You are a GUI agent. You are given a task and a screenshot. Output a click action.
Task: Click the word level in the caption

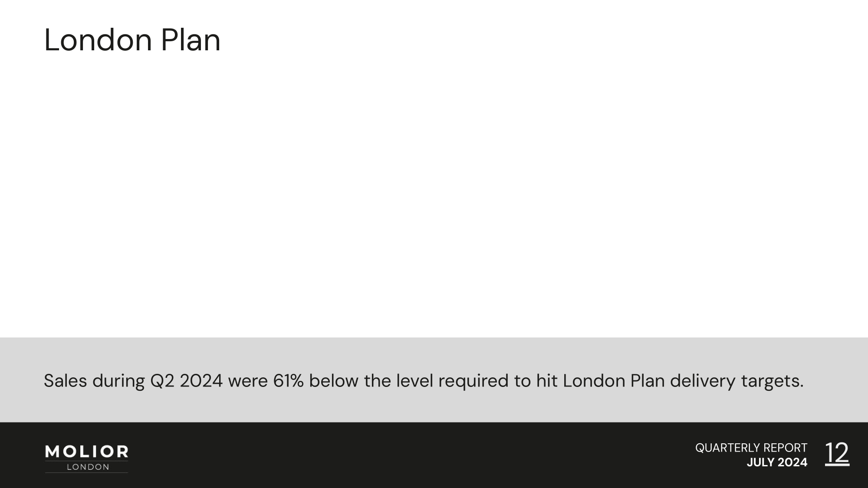click(x=415, y=381)
